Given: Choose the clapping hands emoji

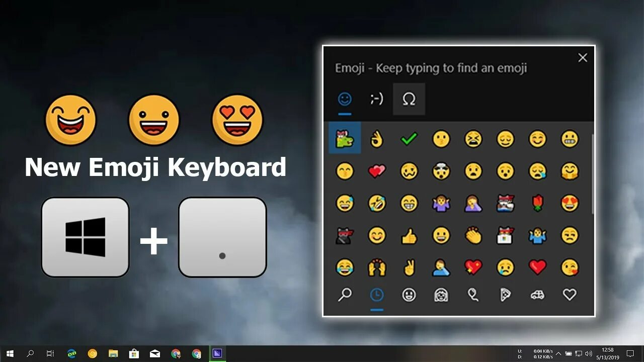Looking at the screenshot, I should click(473, 235).
